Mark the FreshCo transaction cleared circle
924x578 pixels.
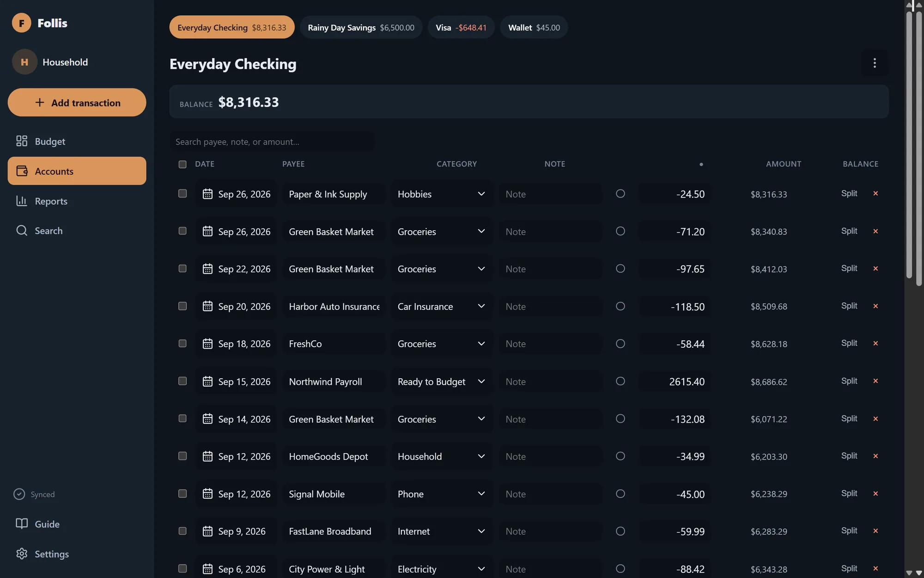[620, 344]
